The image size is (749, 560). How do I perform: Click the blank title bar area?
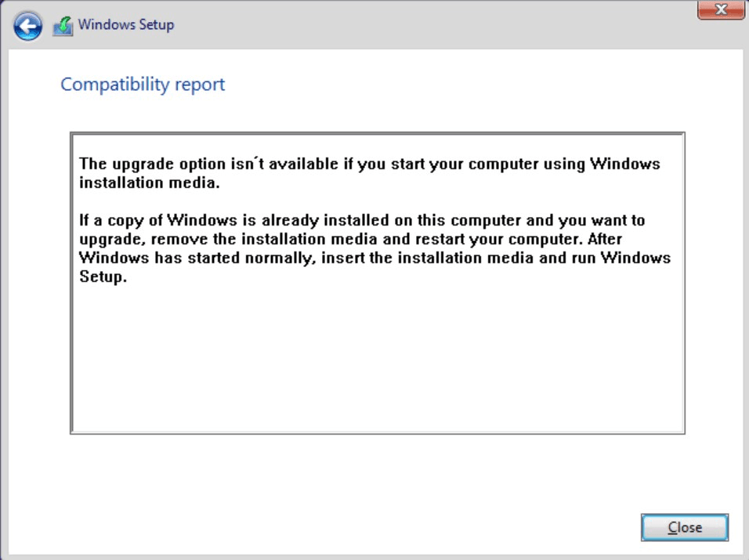[431, 25]
